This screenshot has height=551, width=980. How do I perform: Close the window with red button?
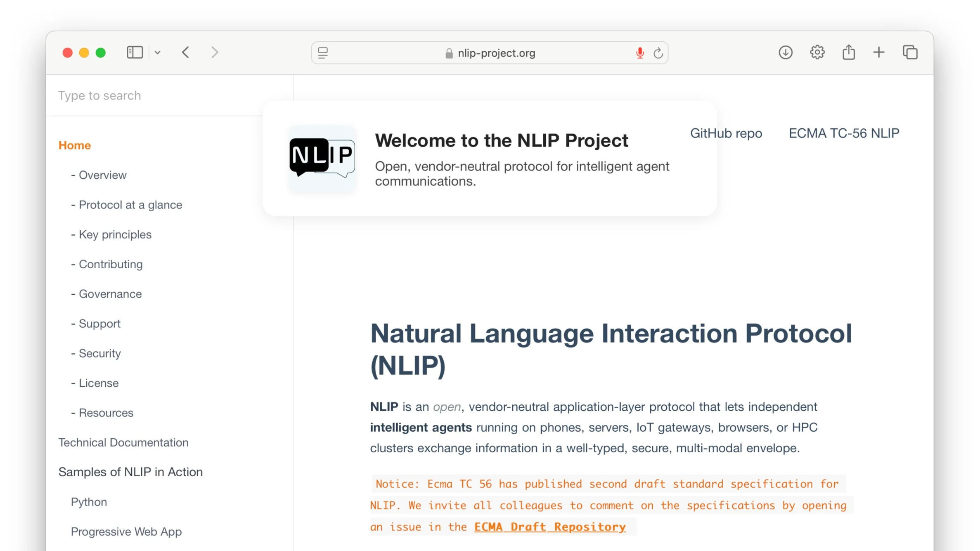click(x=68, y=53)
